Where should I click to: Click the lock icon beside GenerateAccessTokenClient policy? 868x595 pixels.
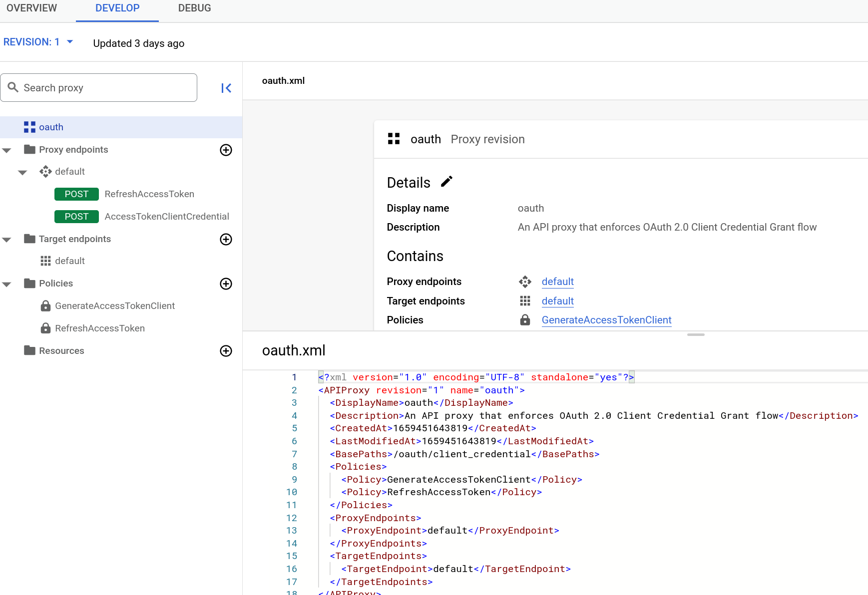click(45, 305)
